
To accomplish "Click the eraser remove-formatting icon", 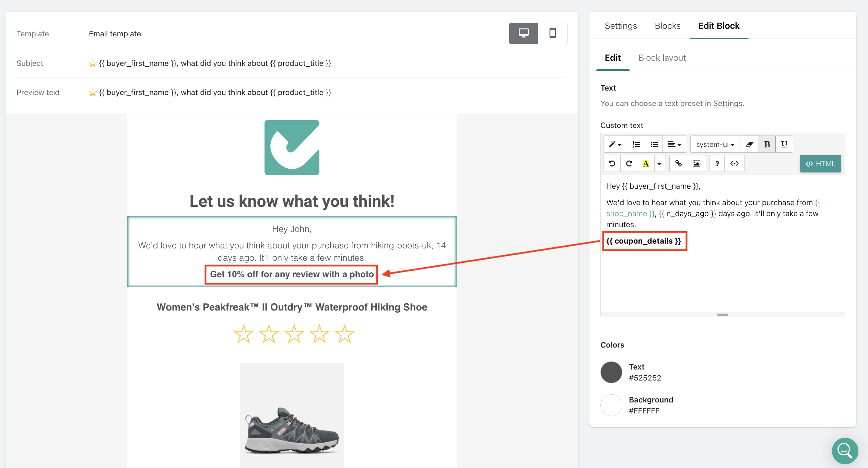I will click(749, 144).
